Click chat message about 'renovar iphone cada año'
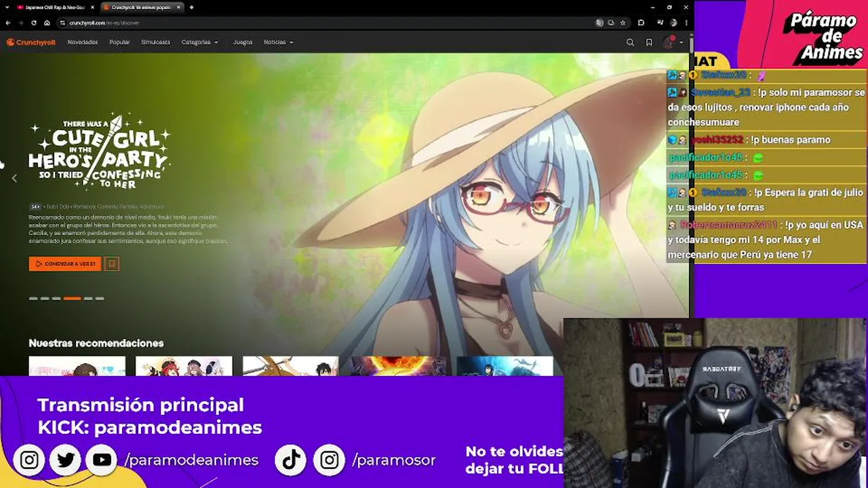The image size is (868, 488). [x=767, y=107]
